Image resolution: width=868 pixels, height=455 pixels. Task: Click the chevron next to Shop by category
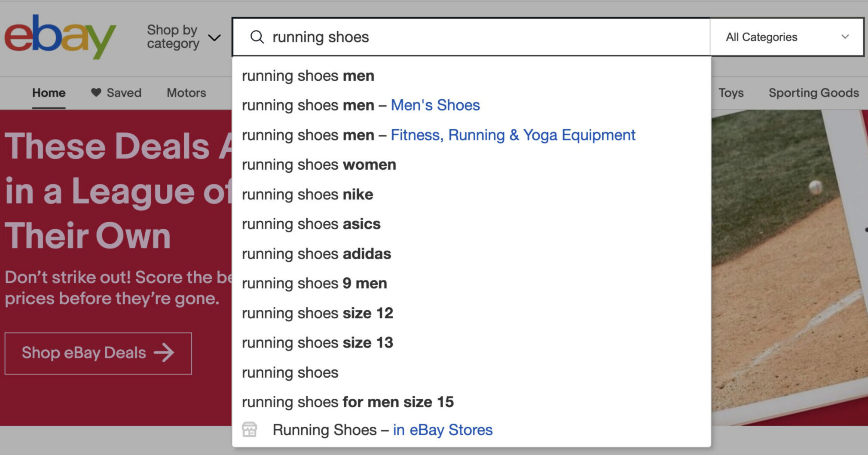214,38
